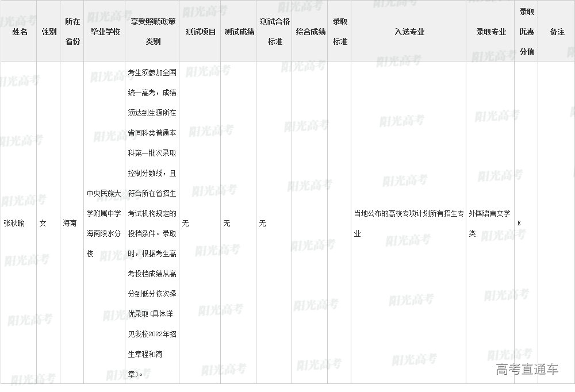Screen dimensions: 575x392
Task: Click the 录取优惠分值 header cell
Action: click(527, 32)
